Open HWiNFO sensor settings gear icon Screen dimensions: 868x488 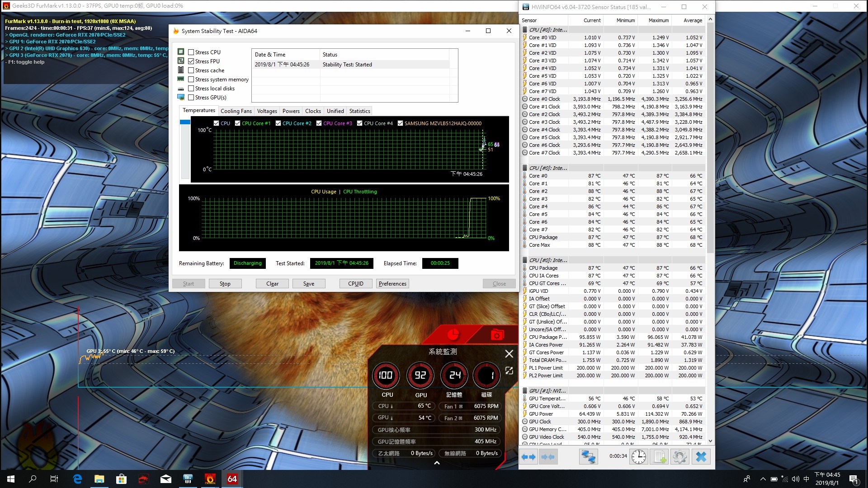[x=679, y=457]
